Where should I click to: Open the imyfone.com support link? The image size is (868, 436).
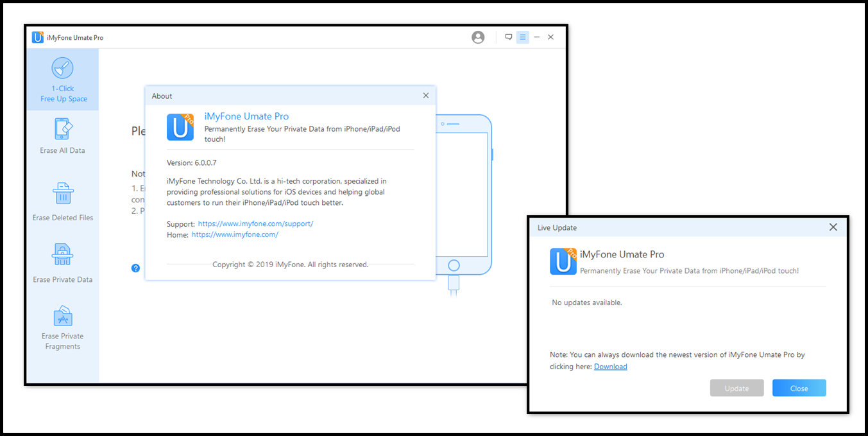(255, 224)
